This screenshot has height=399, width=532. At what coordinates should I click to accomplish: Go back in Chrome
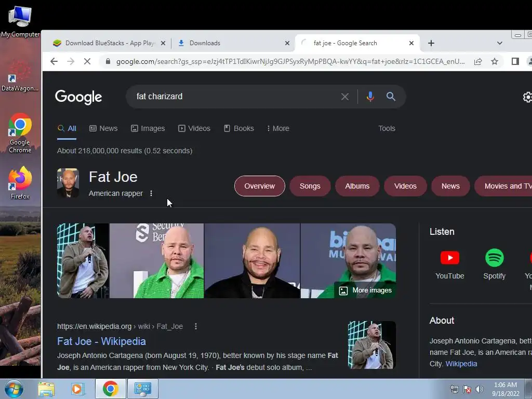click(54, 61)
